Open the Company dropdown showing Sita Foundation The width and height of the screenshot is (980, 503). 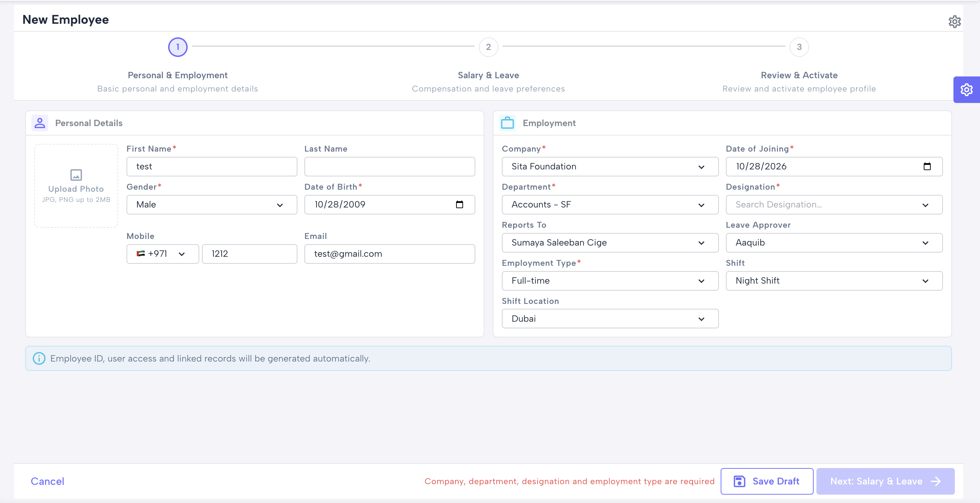610,167
